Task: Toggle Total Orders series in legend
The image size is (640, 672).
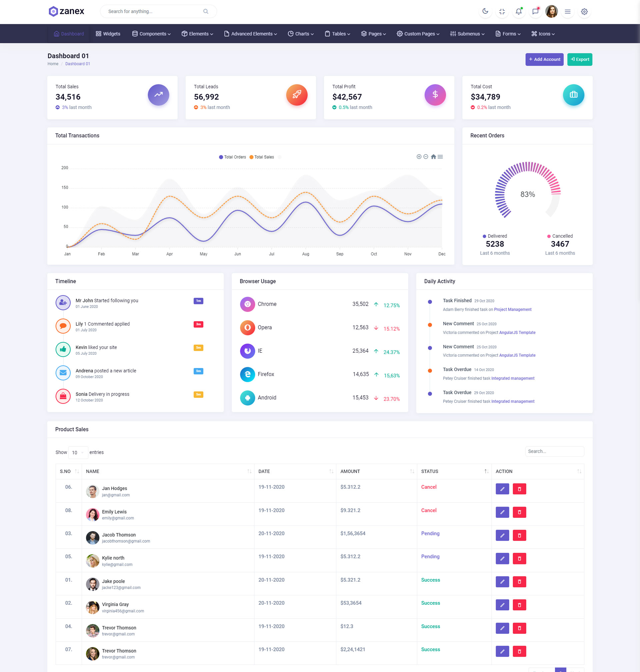Action: [232, 157]
